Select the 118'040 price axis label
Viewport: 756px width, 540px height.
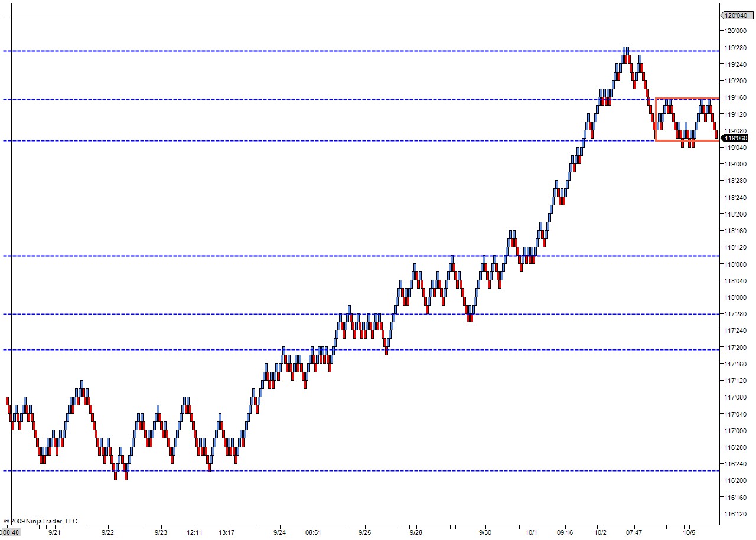tap(737, 281)
